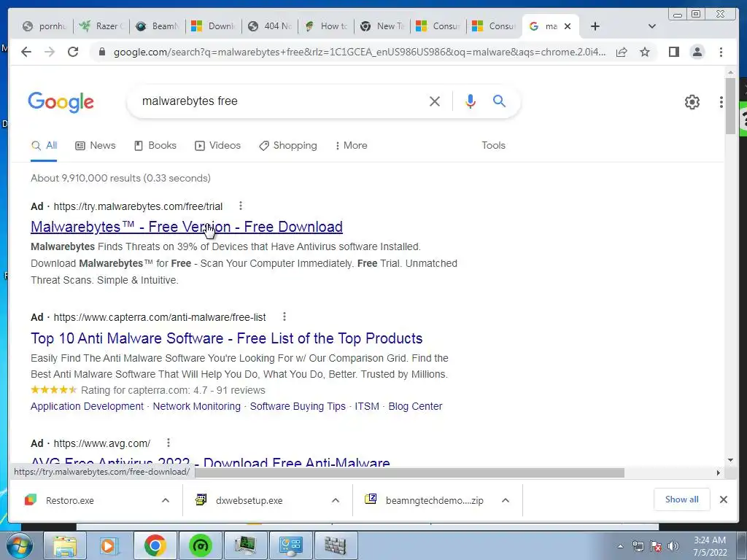Screen dimensions: 747x560
Task: Open the tab search dropdown chevron
Action: coord(651,26)
